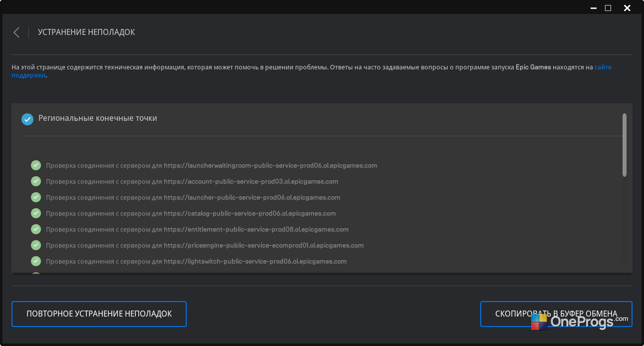The image size is (644, 346).
Task: Click green check icon for launcher-public-service-prod06
Action: pos(36,197)
